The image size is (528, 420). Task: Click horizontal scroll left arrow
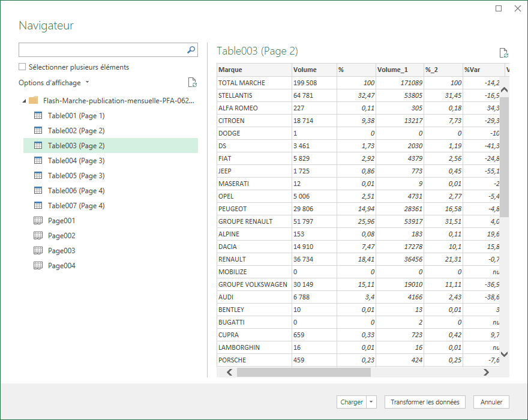(x=230, y=372)
